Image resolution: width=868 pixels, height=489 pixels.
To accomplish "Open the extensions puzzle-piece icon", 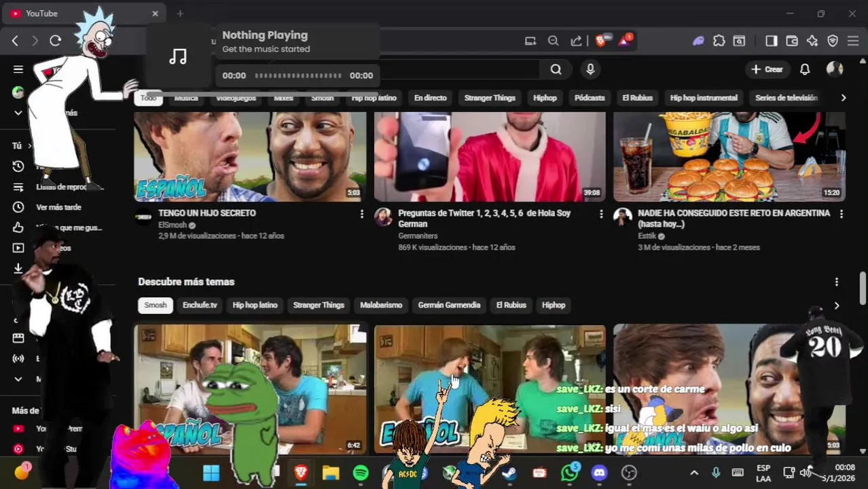I will click(719, 41).
